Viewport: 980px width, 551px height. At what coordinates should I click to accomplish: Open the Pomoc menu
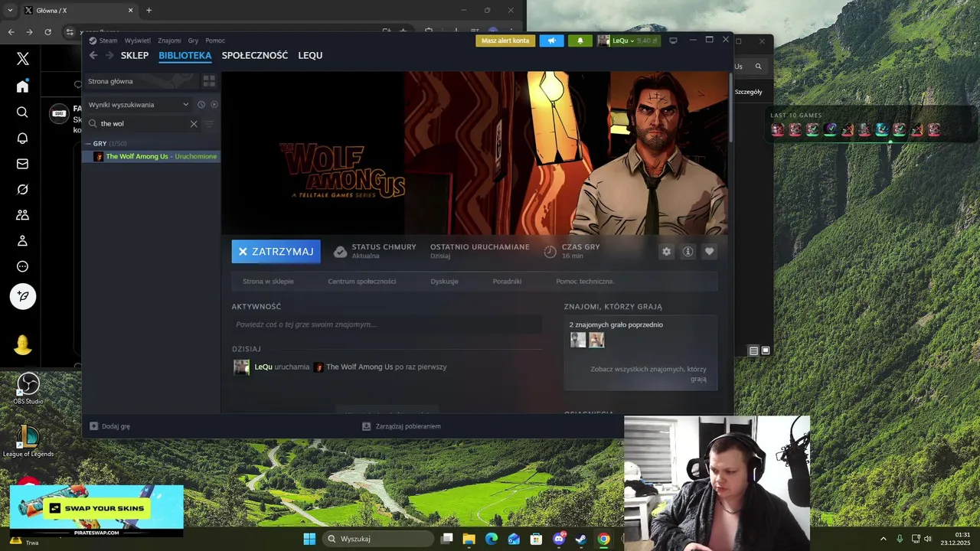coord(215,41)
